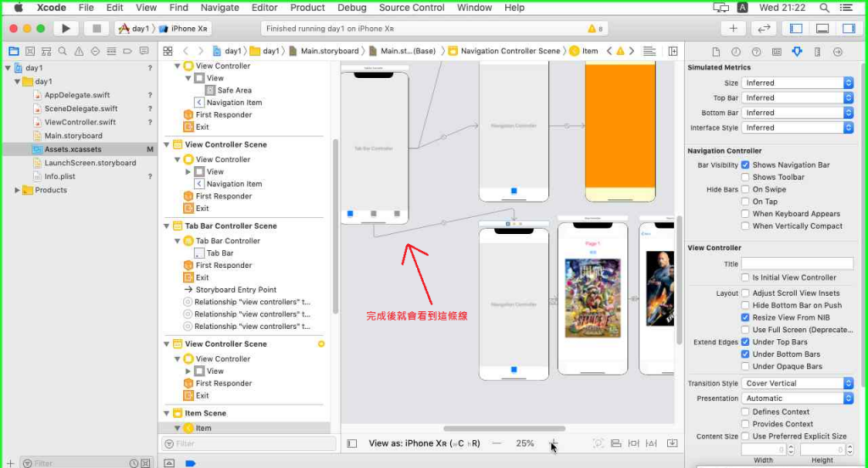Open the Transition Style dropdown
868x468 pixels.
pyautogui.click(x=797, y=383)
